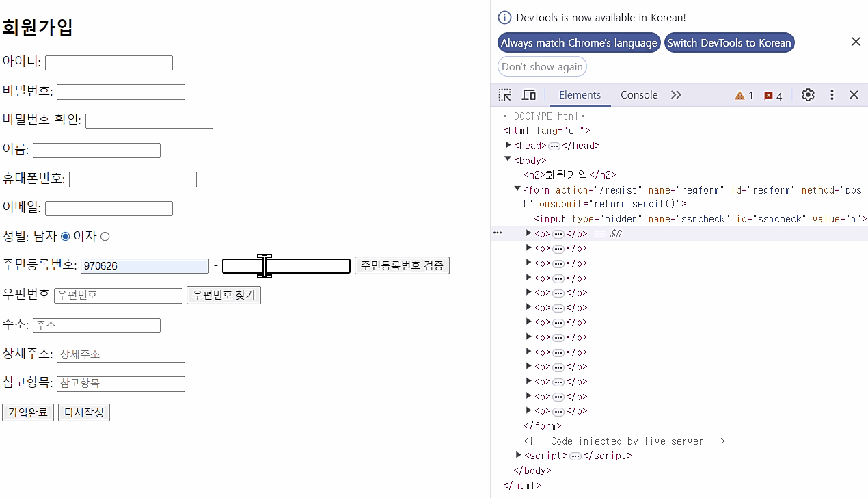Select the DOCTYPE html line
The height and width of the screenshot is (498, 868).
coord(544,116)
